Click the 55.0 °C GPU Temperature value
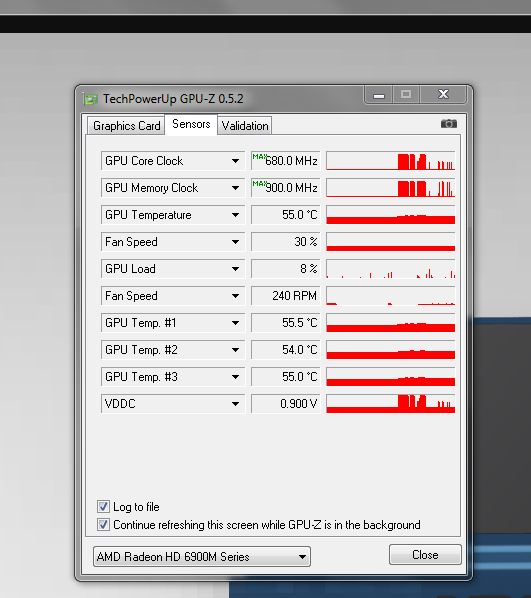 tap(285, 215)
